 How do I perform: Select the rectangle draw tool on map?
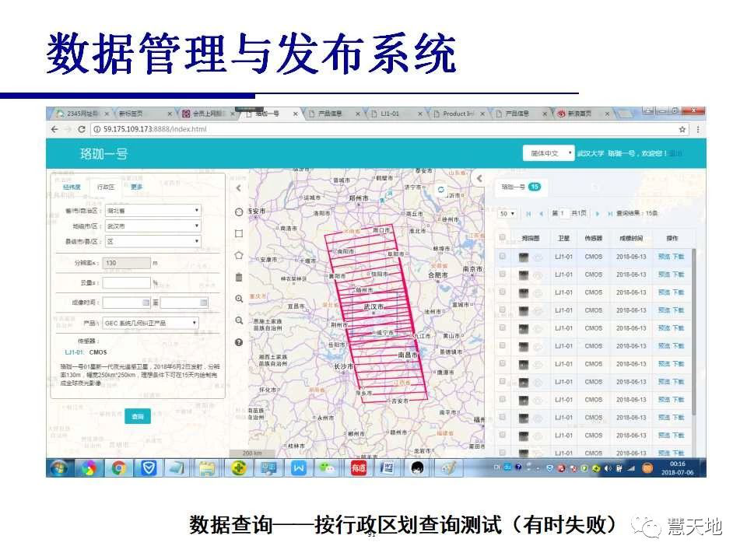click(x=239, y=233)
